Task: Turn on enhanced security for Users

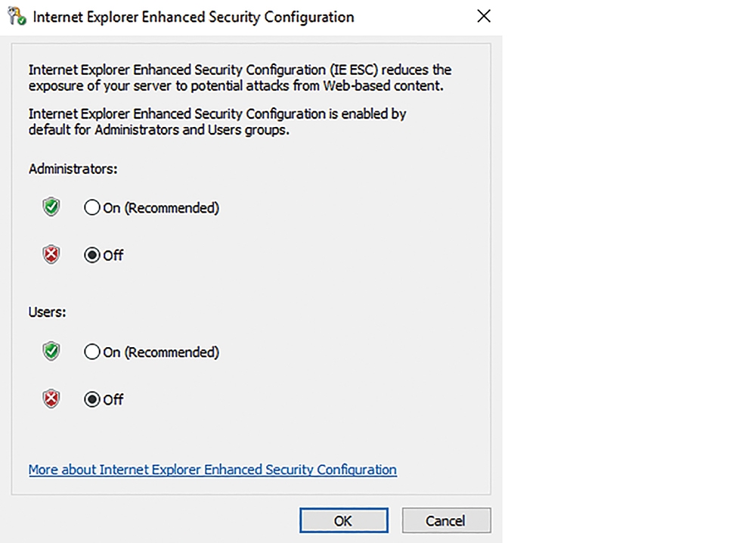Action: (x=92, y=352)
